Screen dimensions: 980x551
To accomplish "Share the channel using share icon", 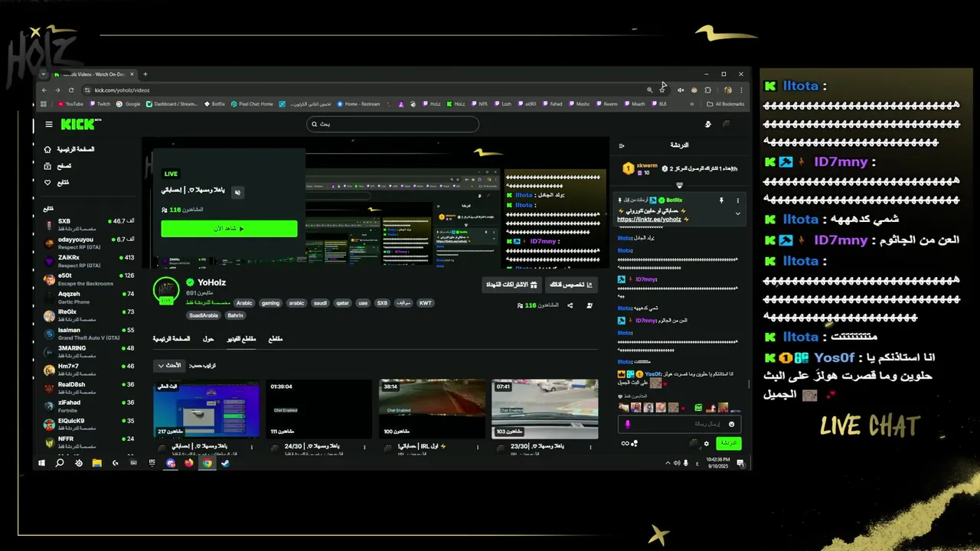I will (570, 305).
